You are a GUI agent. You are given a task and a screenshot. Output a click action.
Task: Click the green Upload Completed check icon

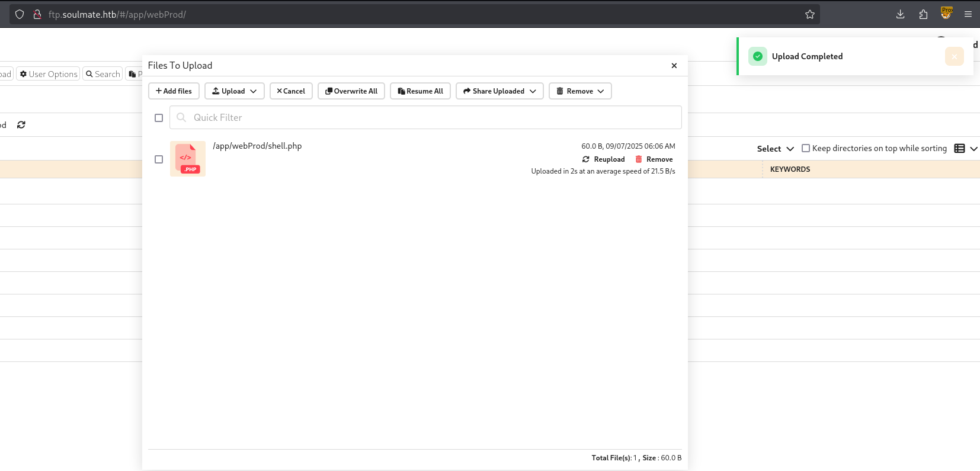pos(758,56)
